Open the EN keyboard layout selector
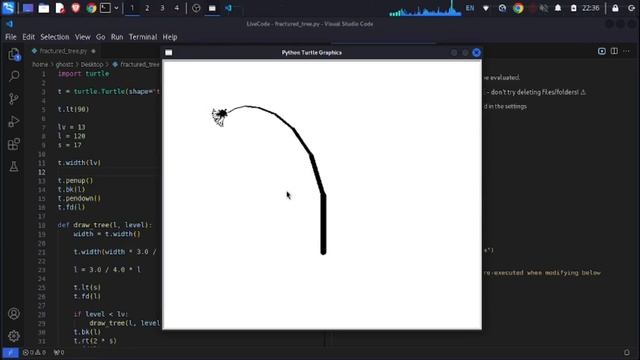This screenshot has width=640, height=360. click(x=470, y=8)
